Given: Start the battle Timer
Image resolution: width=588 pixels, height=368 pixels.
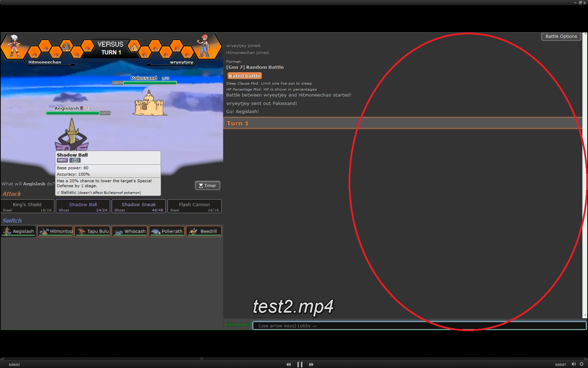Looking at the screenshot, I should [x=208, y=185].
